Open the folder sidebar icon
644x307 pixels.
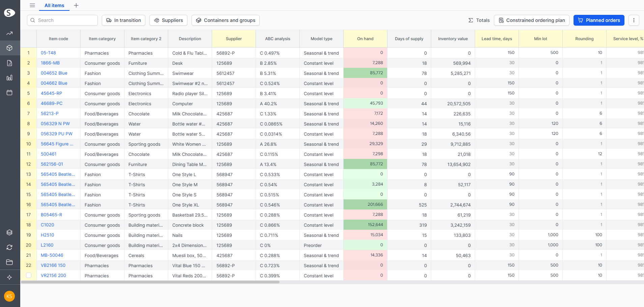9,262
